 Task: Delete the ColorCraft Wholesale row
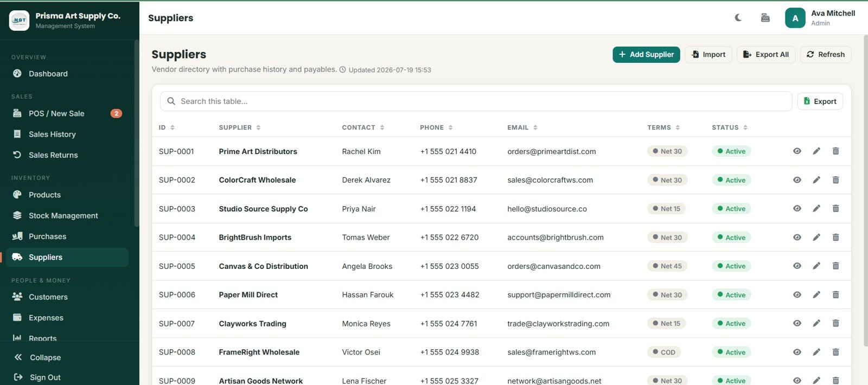coord(836,180)
